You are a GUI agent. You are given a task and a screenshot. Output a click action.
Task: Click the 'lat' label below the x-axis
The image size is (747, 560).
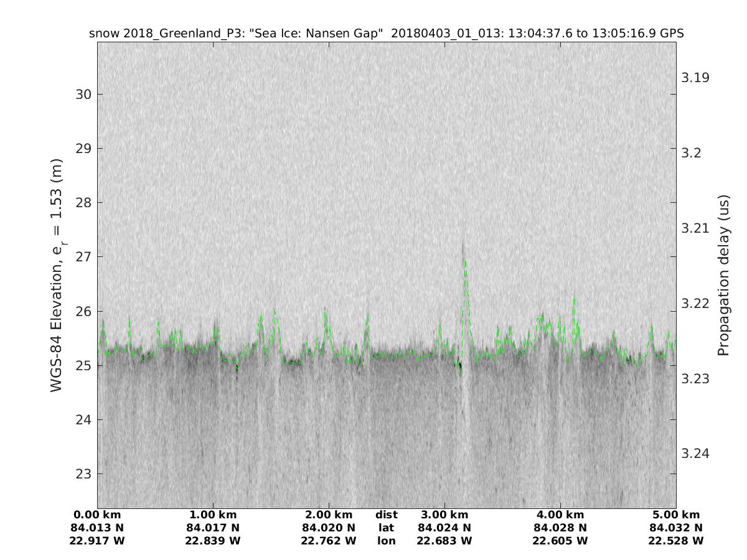pyautogui.click(x=386, y=528)
